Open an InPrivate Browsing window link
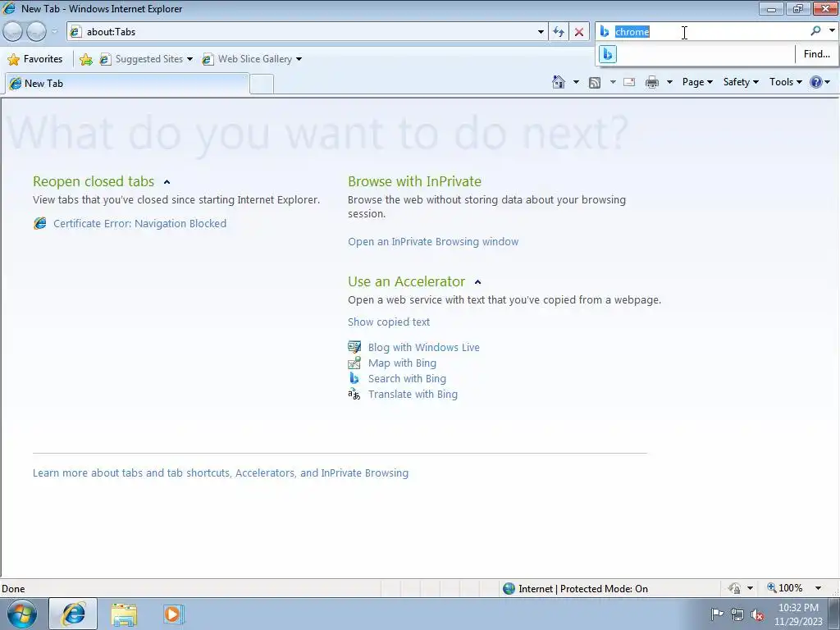840x630 pixels. [x=433, y=242]
